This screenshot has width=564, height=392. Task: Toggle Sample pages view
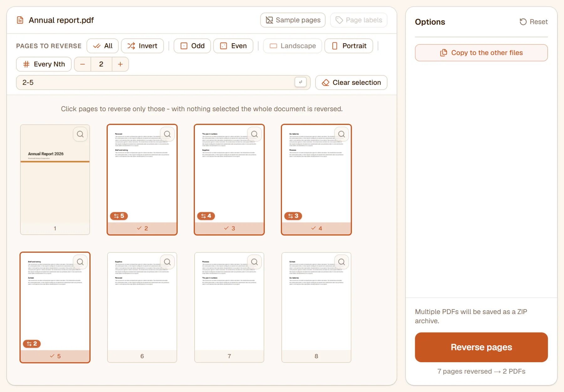(x=293, y=20)
